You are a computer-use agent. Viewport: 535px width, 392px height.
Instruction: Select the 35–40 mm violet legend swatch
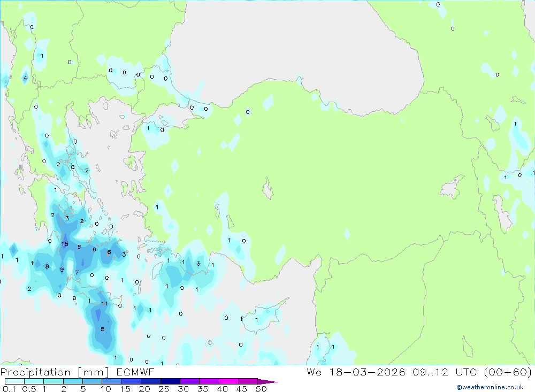209,381
